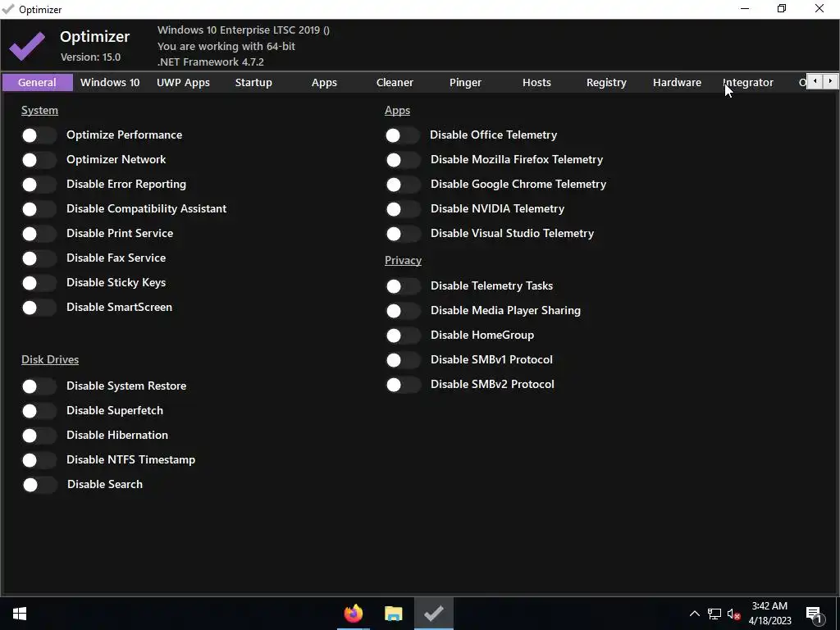Click the tab strip right arrow
840x630 pixels.
click(x=830, y=81)
